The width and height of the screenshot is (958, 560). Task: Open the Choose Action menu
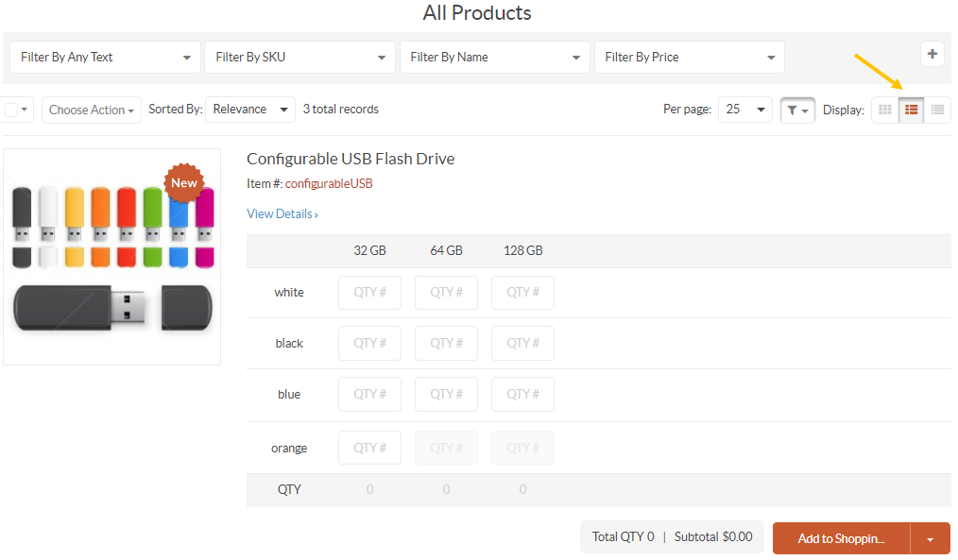(91, 110)
